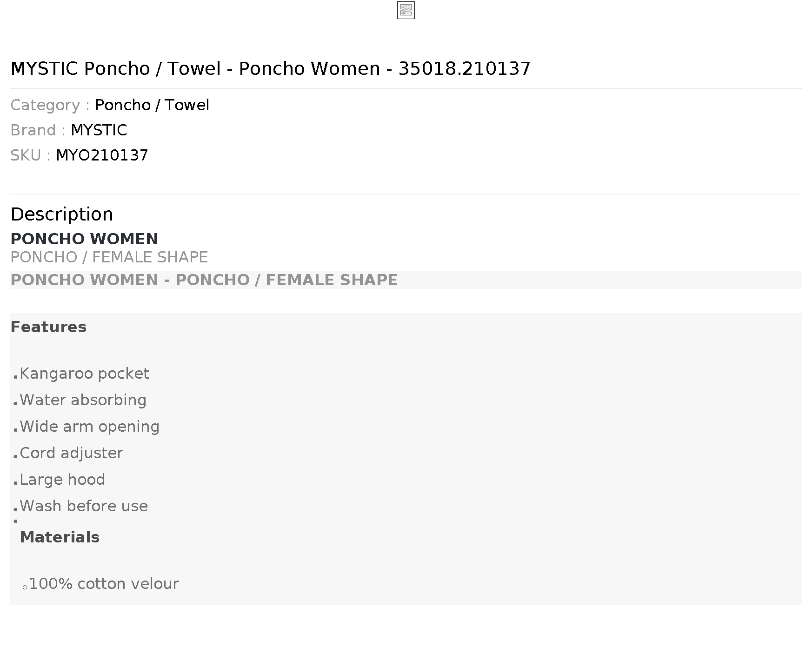Screen dimensions: 812x655
Task: Click the Wash before use item
Action: [84, 506]
